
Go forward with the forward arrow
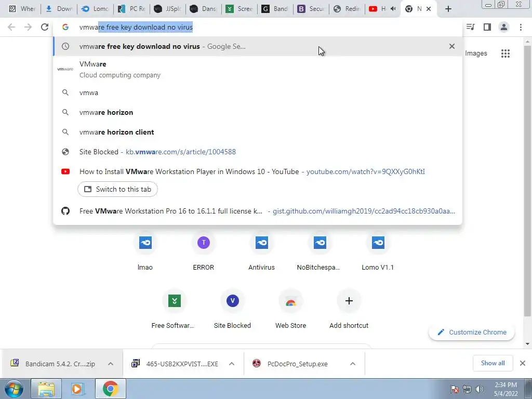(28, 27)
